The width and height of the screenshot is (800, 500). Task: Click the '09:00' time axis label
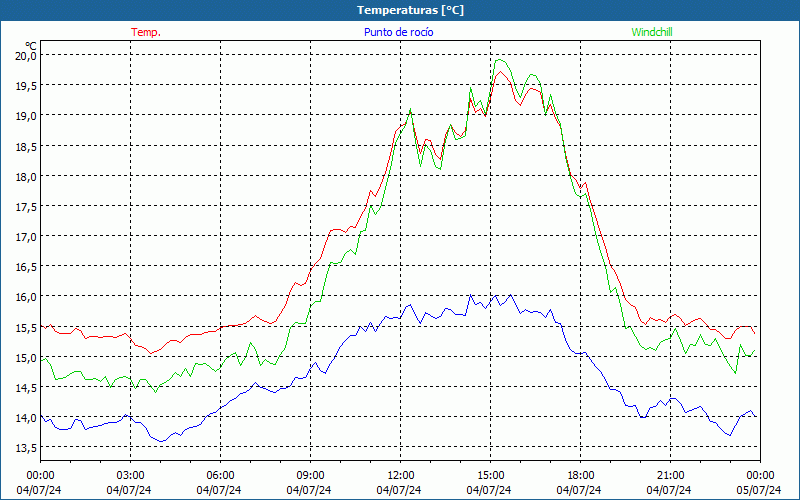(310, 476)
